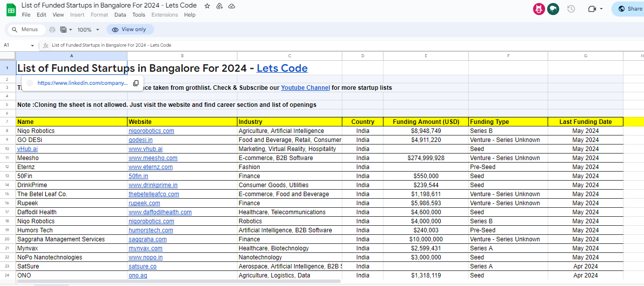Click the horizontal scrollbar at bottom
Viewport: 644px width, 286px height.
pyautogui.click(x=179, y=281)
